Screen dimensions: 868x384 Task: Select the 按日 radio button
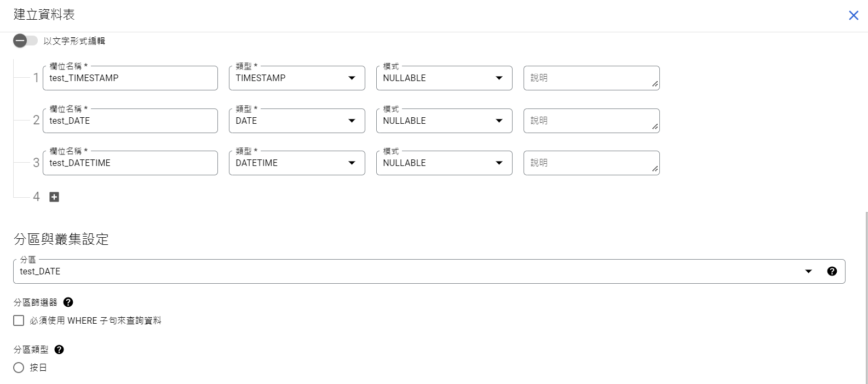click(x=19, y=368)
